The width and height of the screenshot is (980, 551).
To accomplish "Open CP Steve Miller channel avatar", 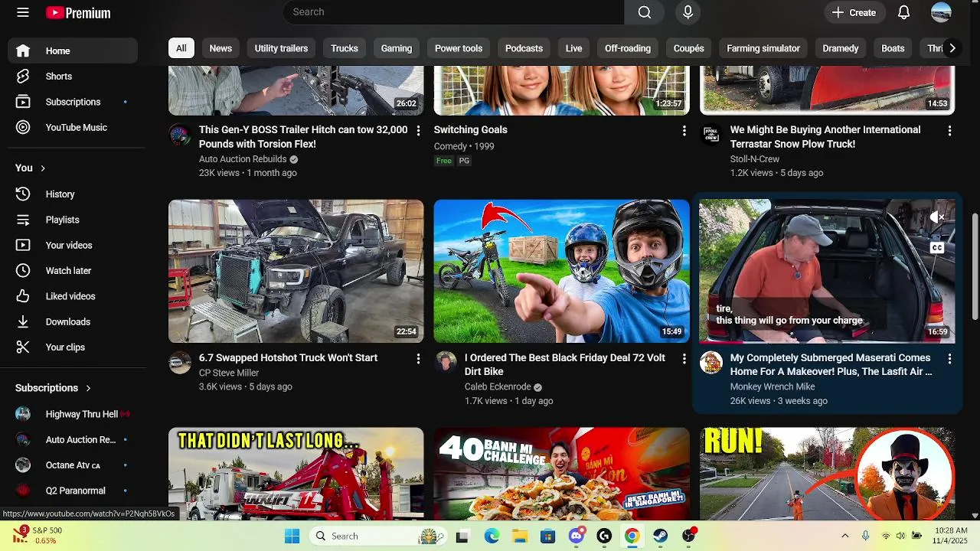I will point(180,363).
